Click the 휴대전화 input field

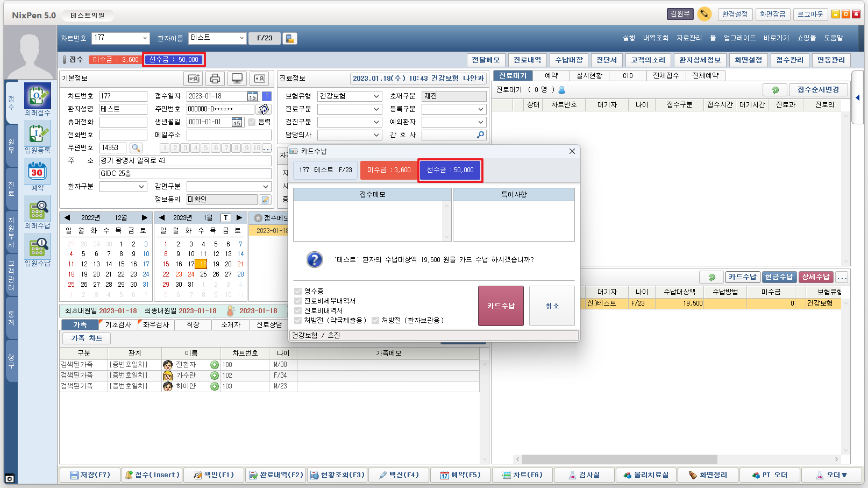tap(123, 122)
